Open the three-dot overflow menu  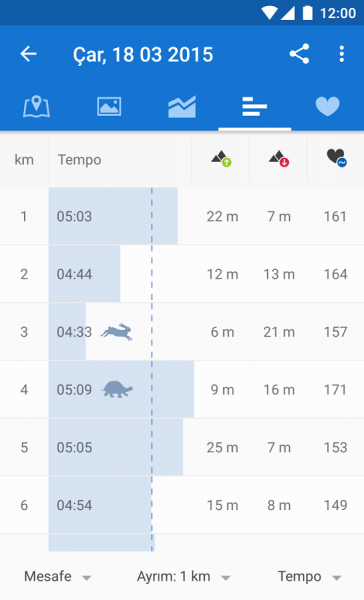(341, 54)
